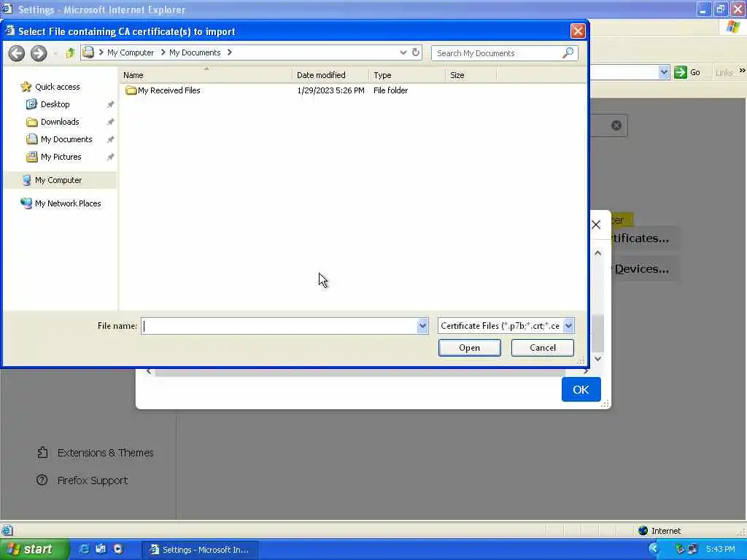747x560 pixels.
Task: Click the Internet zone in the status bar
Action: (659, 531)
